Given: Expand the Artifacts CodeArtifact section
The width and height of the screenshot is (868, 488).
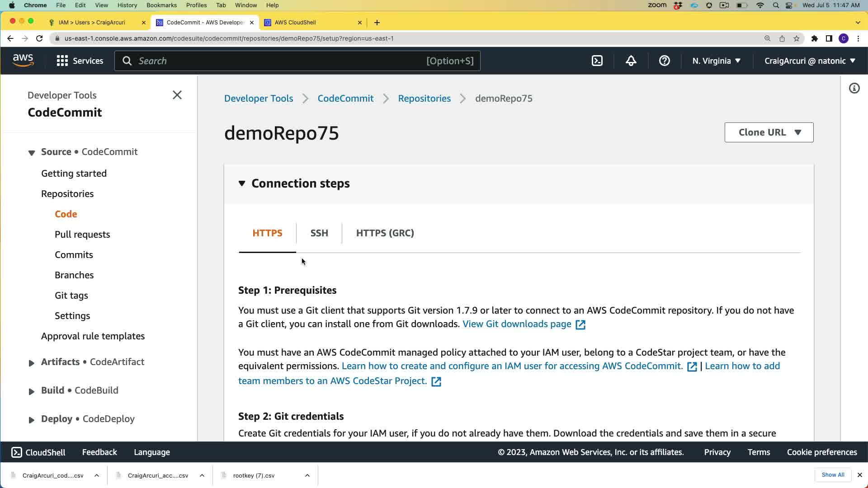Looking at the screenshot, I should [x=31, y=363].
